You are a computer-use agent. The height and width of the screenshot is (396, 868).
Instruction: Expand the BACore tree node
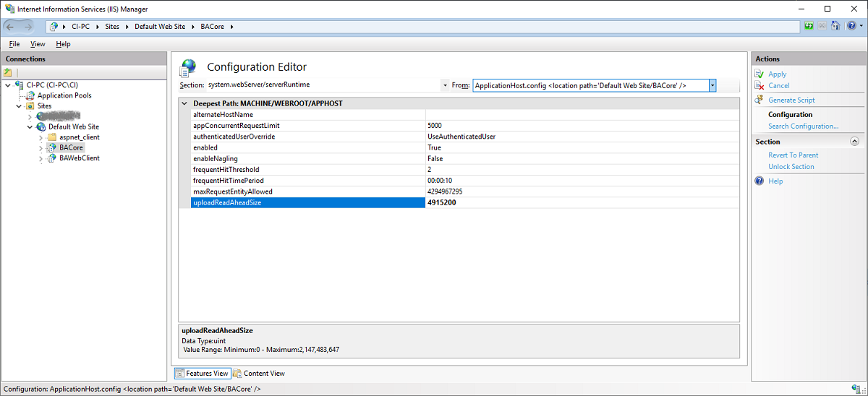coord(41,147)
